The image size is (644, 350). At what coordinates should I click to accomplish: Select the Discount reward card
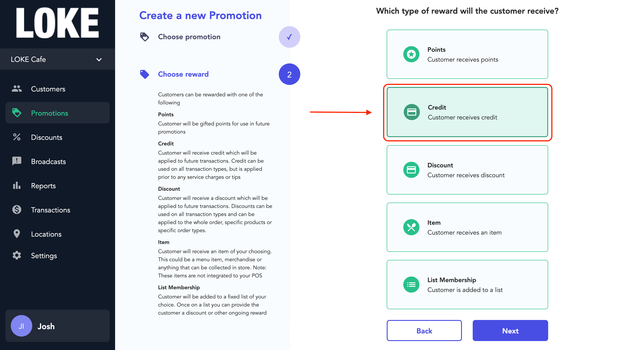point(467,170)
